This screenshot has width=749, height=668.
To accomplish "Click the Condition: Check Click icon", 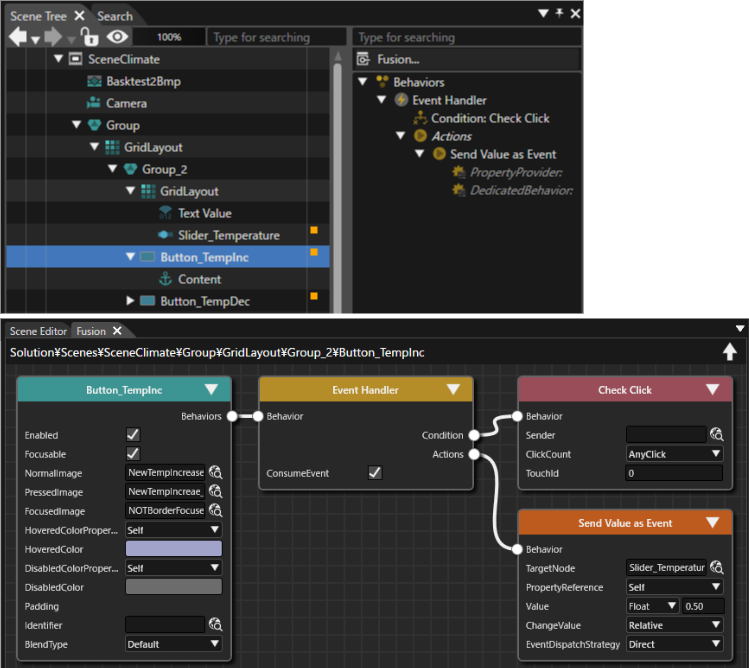I will 420,118.
